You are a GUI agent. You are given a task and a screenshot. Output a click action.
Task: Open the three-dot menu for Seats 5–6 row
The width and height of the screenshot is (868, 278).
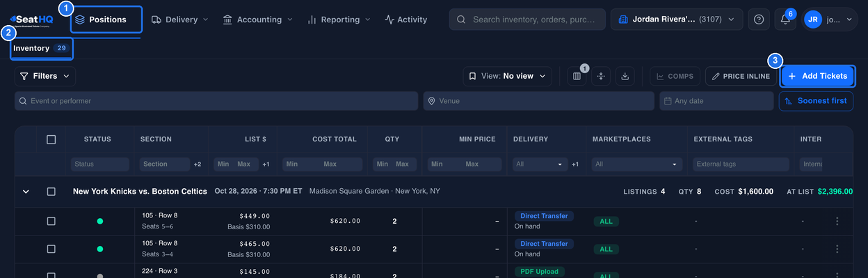837,221
